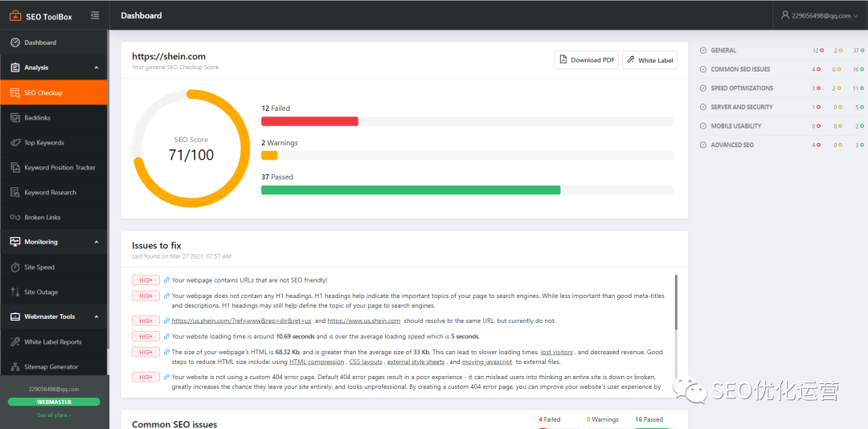This screenshot has width=868, height=429.
Task: Open Broken Links page
Action: click(54, 217)
